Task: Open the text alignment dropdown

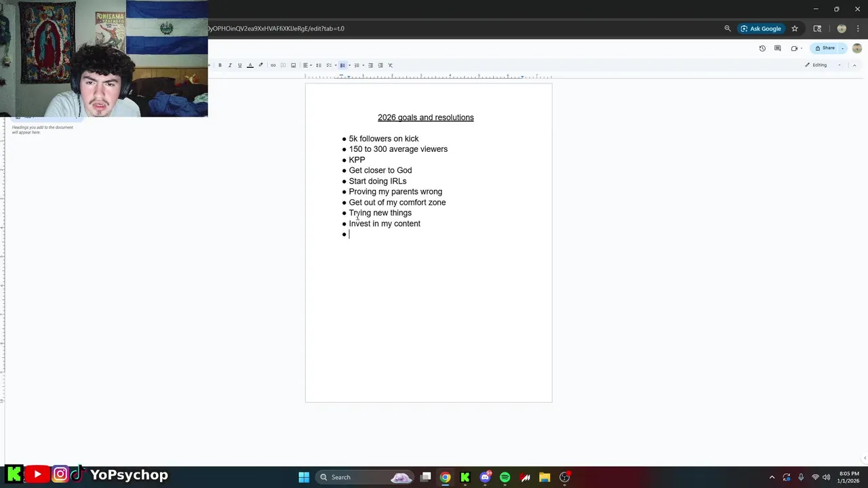Action: pyautogui.click(x=307, y=65)
